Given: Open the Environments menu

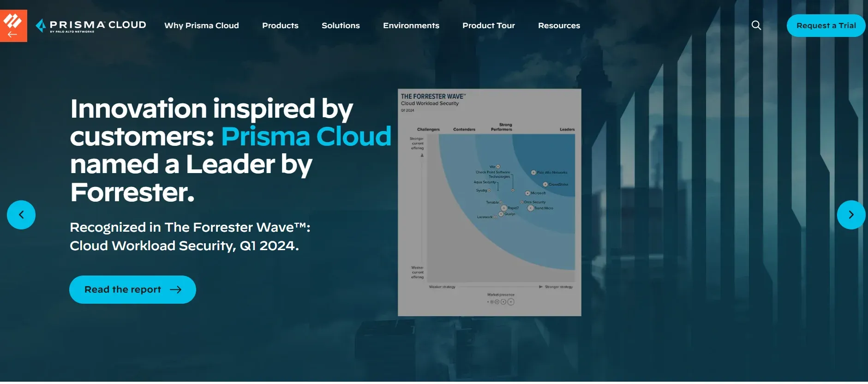Looking at the screenshot, I should (x=411, y=25).
